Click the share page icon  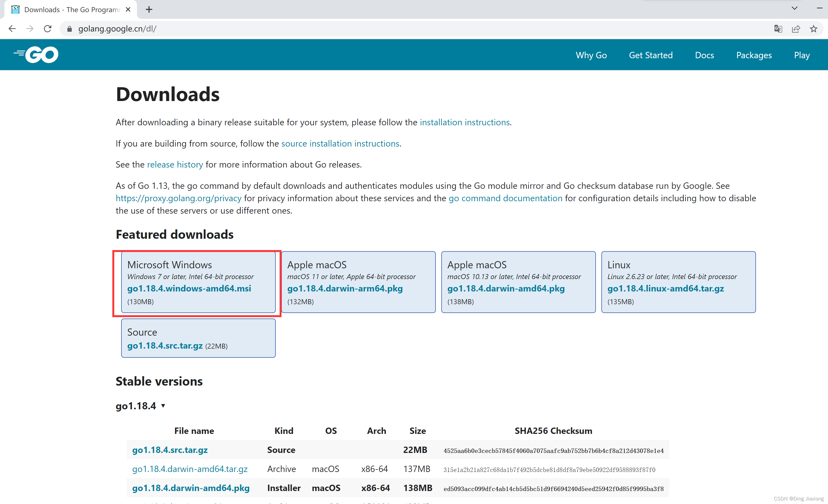[x=796, y=28]
